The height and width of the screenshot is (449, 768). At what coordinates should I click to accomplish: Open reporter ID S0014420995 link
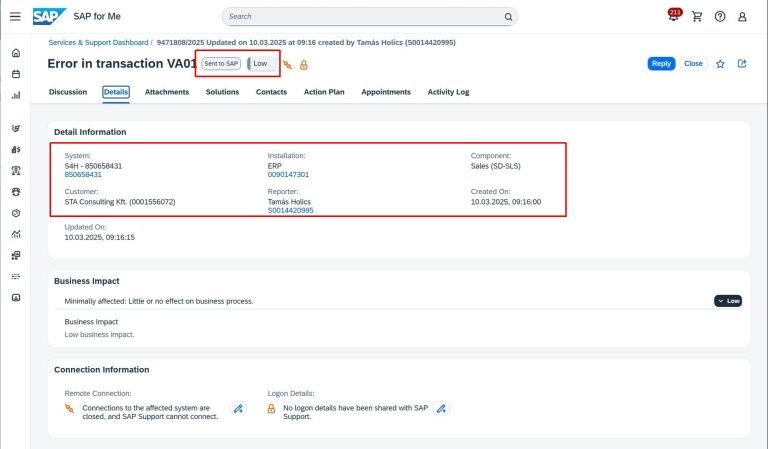(290, 211)
